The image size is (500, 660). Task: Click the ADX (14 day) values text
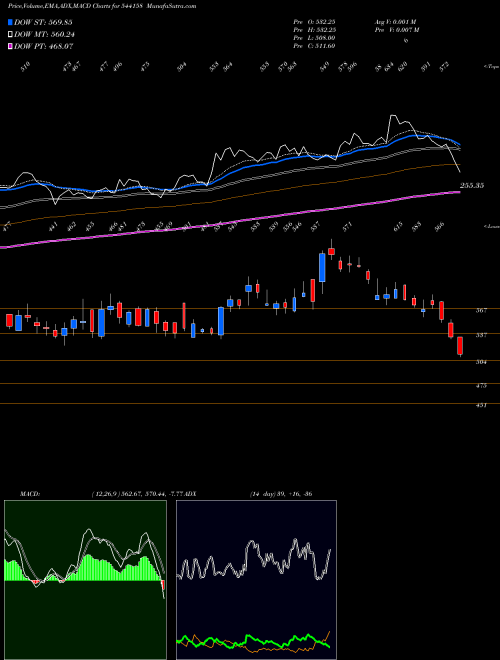[x=280, y=494]
